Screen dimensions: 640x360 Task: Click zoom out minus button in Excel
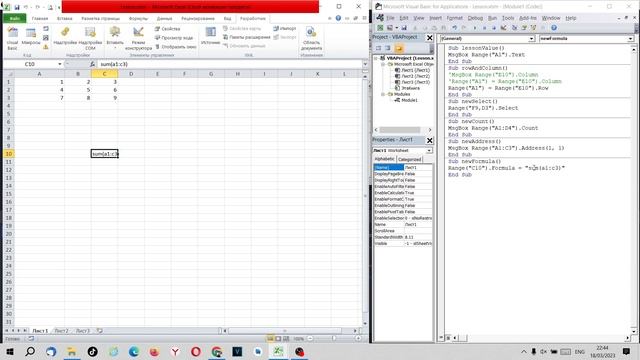click(x=310, y=338)
